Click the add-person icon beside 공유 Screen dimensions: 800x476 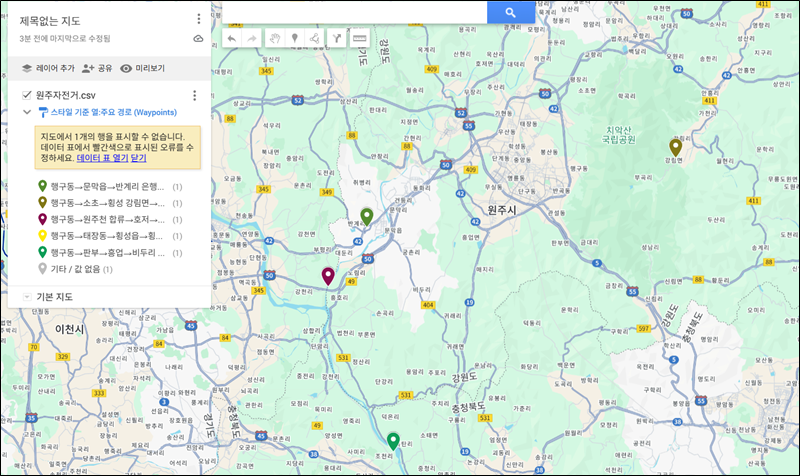point(88,68)
